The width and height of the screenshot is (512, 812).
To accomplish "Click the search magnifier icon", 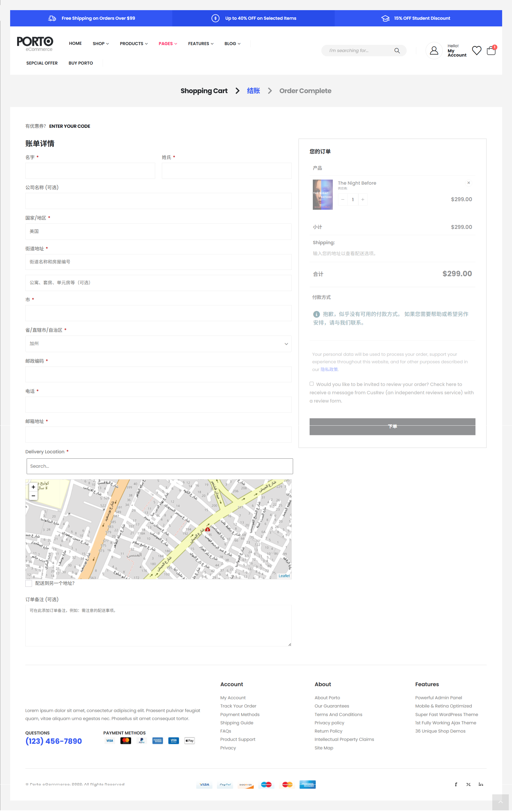I will pyautogui.click(x=397, y=51).
